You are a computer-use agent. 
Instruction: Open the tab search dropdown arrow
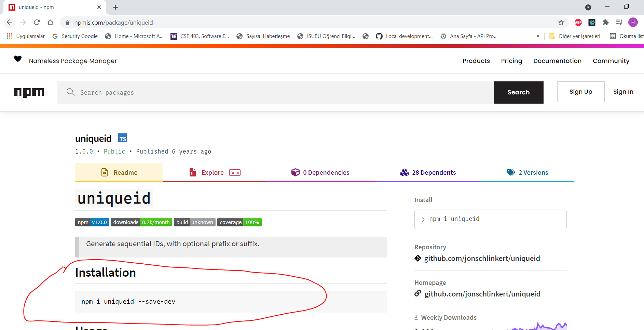588,7
